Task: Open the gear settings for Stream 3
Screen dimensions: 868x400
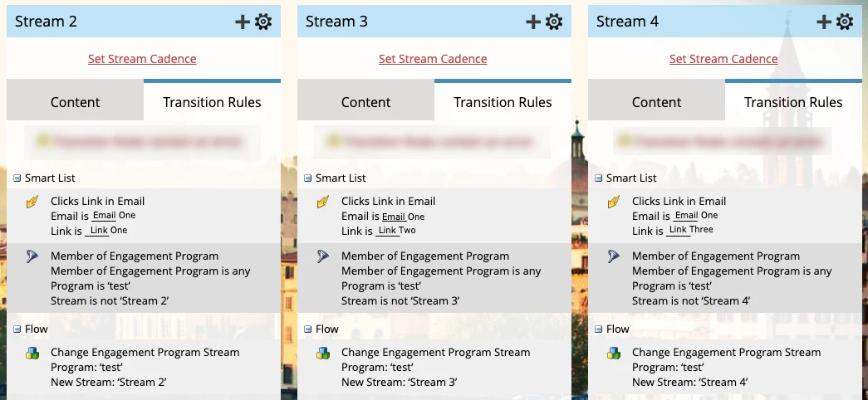Action: pos(554,22)
